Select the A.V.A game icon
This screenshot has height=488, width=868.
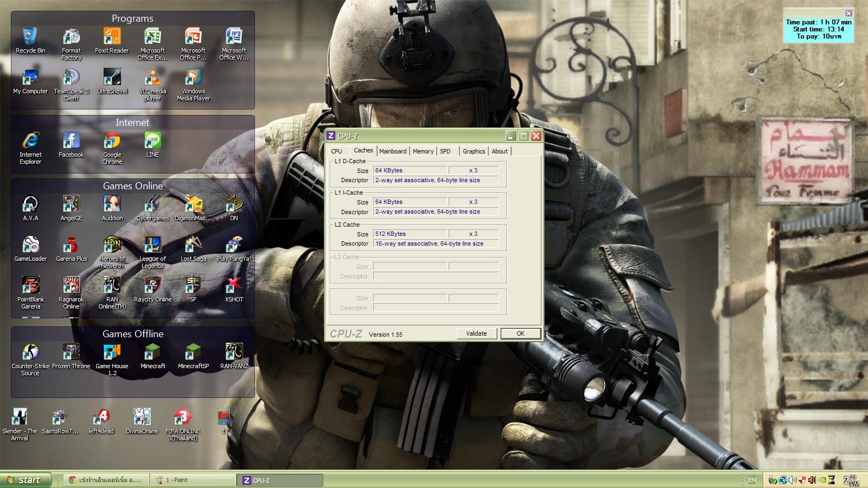30,208
